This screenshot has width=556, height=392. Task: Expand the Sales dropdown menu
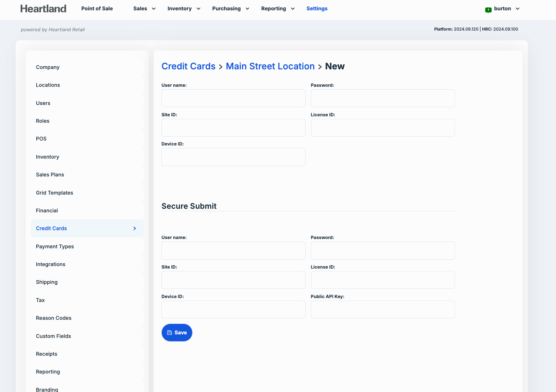coord(144,9)
